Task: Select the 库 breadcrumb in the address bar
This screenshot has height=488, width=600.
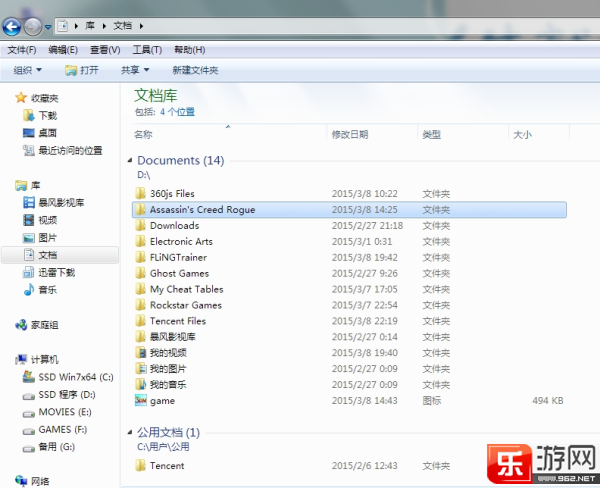Action: pyautogui.click(x=90, y=26)
